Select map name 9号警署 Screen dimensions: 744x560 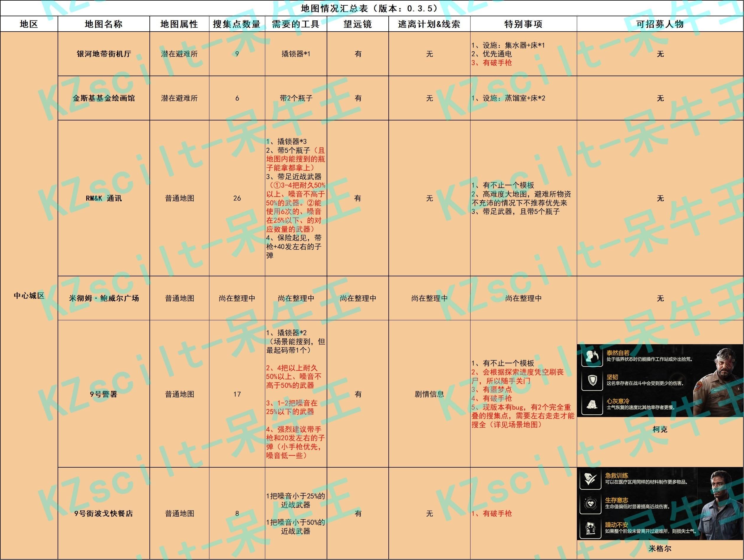pyautogui.click(x=104, y=394)
